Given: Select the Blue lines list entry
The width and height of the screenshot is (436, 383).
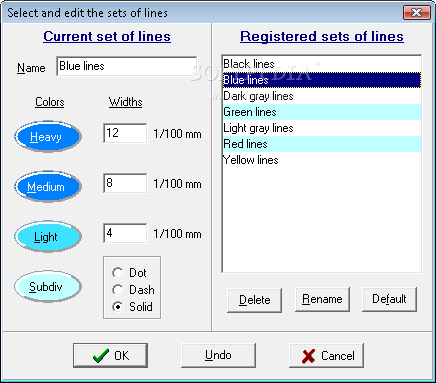Looking at the screenshot, I should pos(322,80).
